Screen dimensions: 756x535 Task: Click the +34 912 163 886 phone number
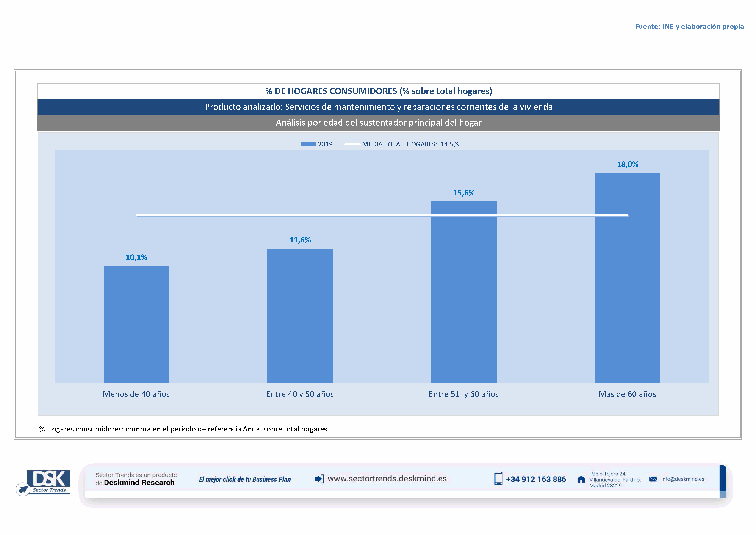pyautogui.click(x=536, y=479)
